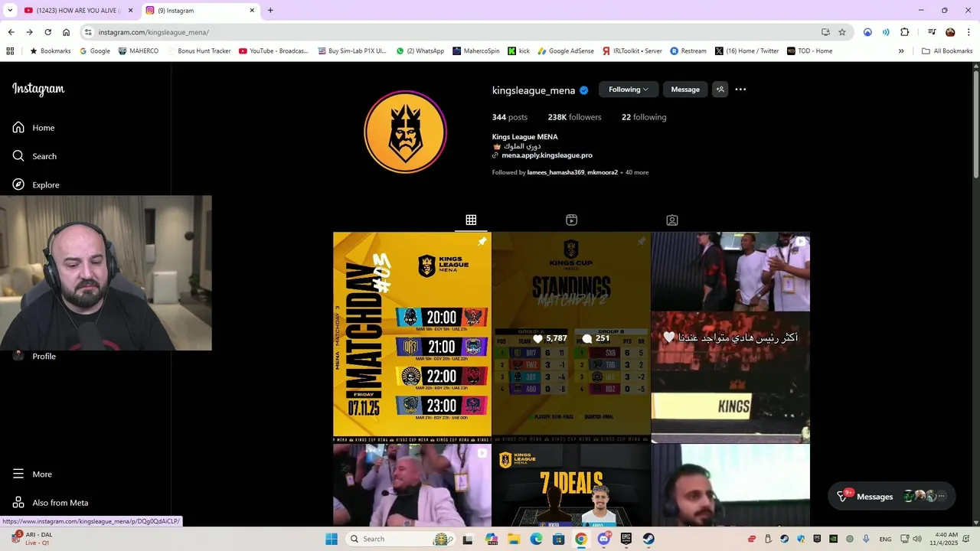Click browser Back arrow

click(x=11, y=32)
